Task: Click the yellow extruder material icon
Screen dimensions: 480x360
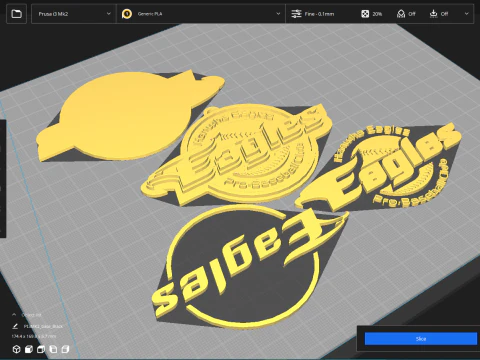Action: coord(127,14)
